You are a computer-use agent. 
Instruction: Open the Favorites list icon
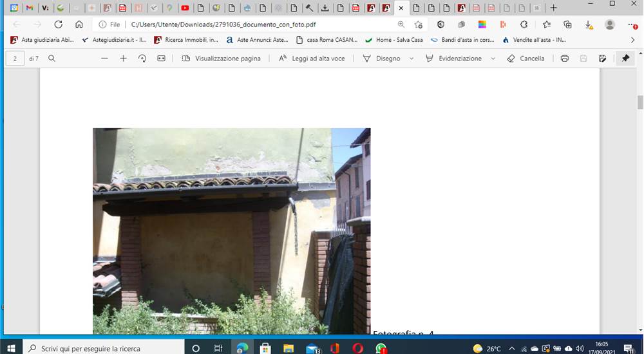tap(547, 24)
